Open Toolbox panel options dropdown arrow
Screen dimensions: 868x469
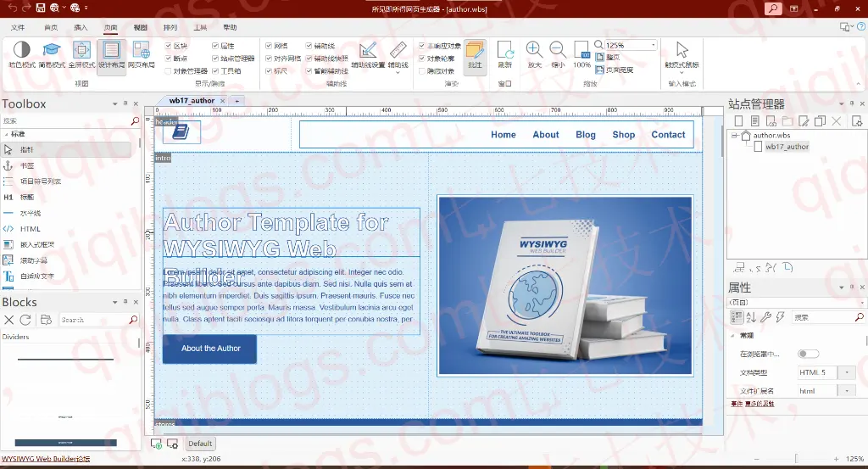coord(115,103)
